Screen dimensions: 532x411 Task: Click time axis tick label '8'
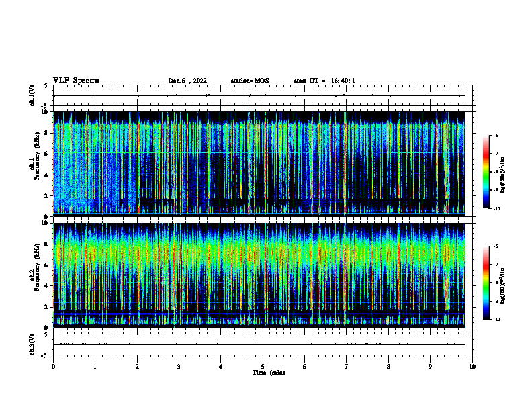coord(388,367)
